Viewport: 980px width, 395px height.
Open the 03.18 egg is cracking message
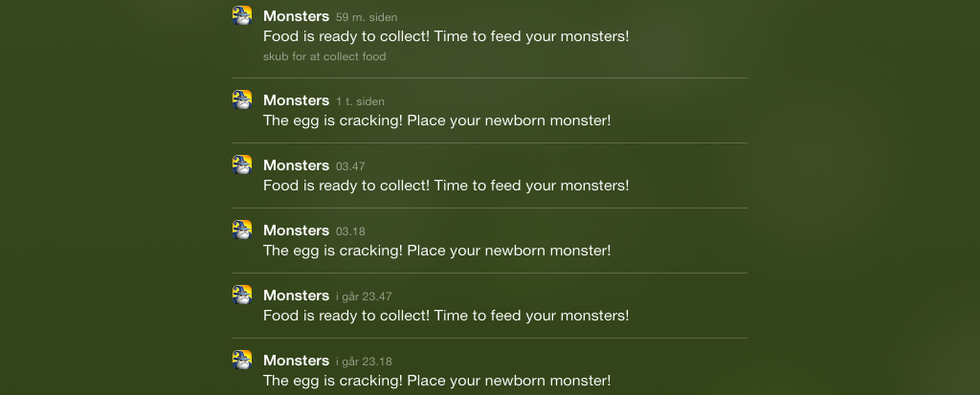(436, 251)
